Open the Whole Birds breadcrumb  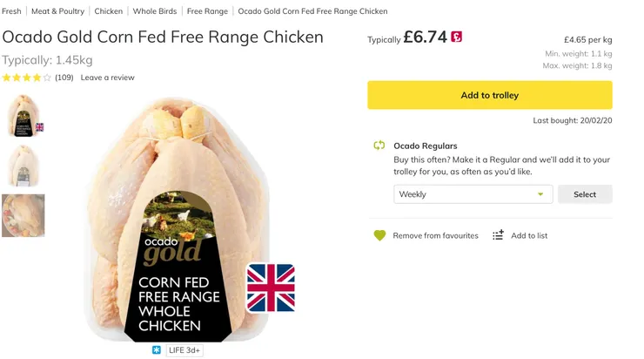pyautogui.click(x=155, y=11)
